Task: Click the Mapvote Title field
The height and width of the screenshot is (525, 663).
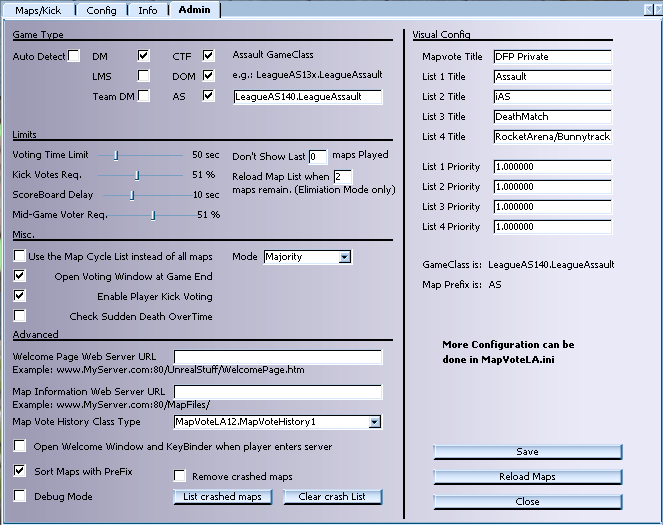Action: [x=552, y=57]
